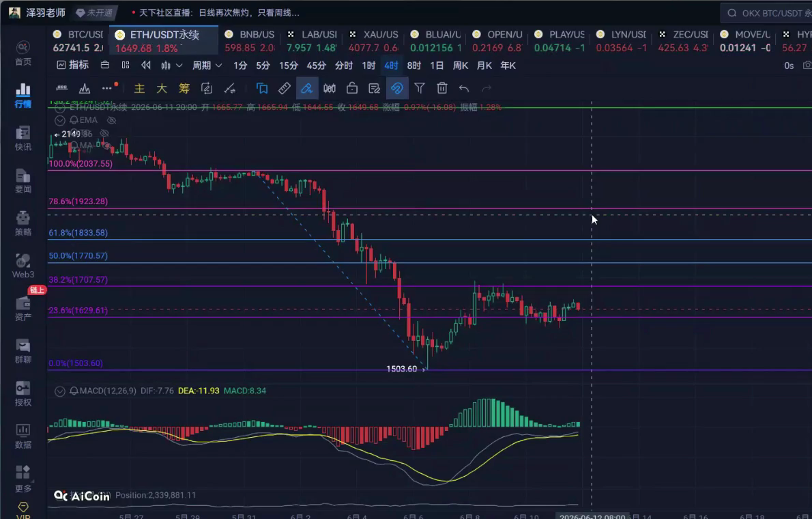
Task: Click the candlestick compare tool icon
Action: click(x=330, y=88)
